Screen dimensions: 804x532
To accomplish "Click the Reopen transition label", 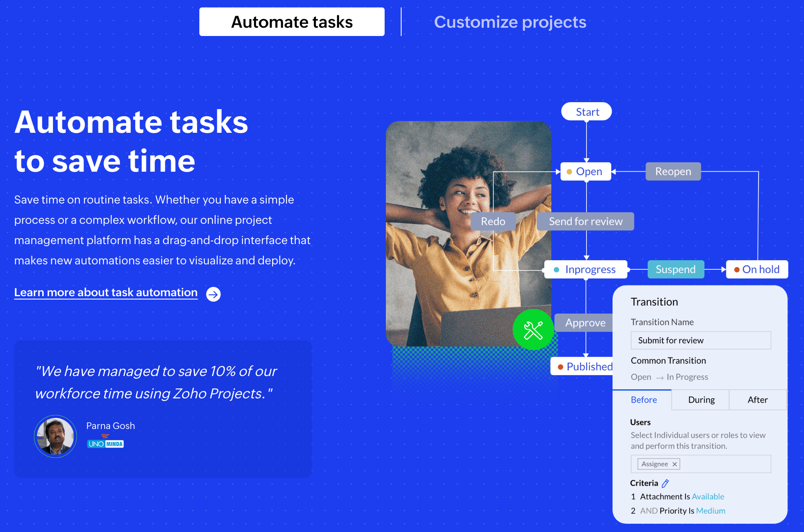I will tap(673, 171).
